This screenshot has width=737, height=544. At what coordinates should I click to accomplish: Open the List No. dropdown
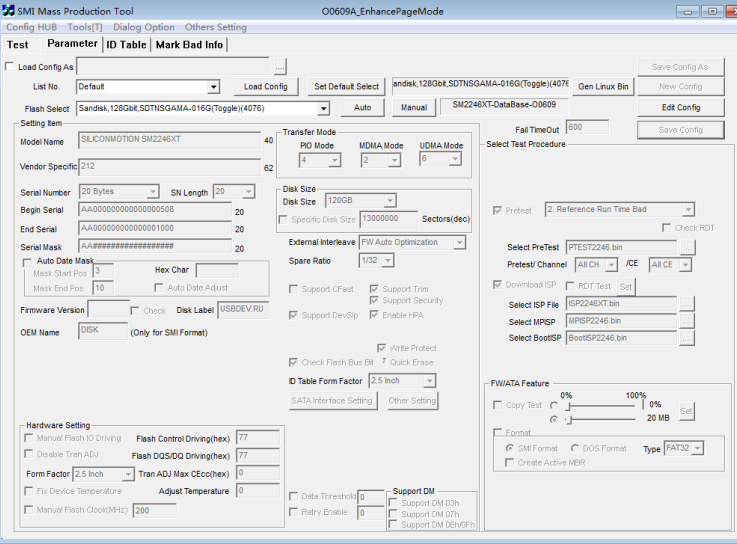tap(213, 87)
